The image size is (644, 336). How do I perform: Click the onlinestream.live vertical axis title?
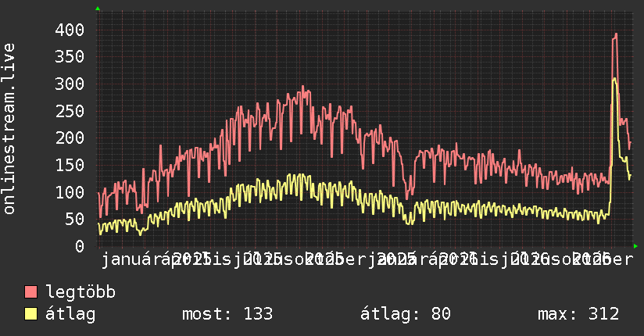(9, 129)
